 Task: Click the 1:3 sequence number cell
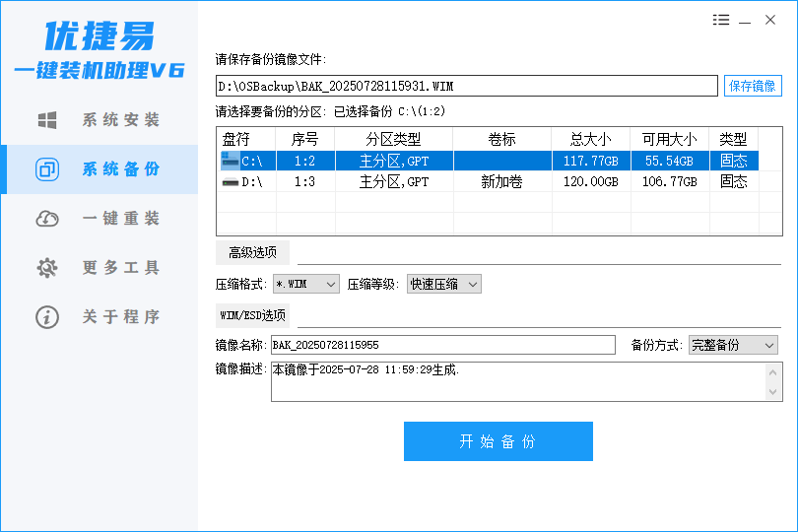click(304, 181)
